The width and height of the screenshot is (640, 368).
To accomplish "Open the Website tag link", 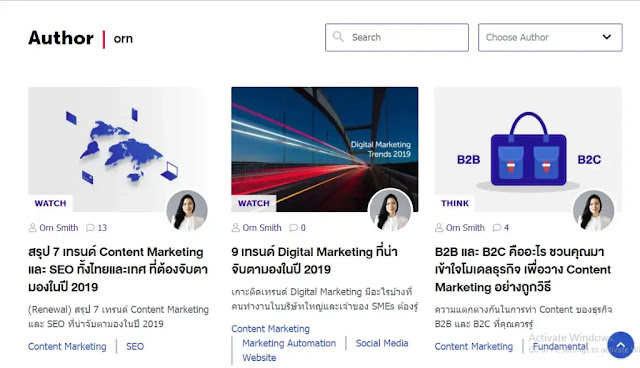I will pos(259,358).
